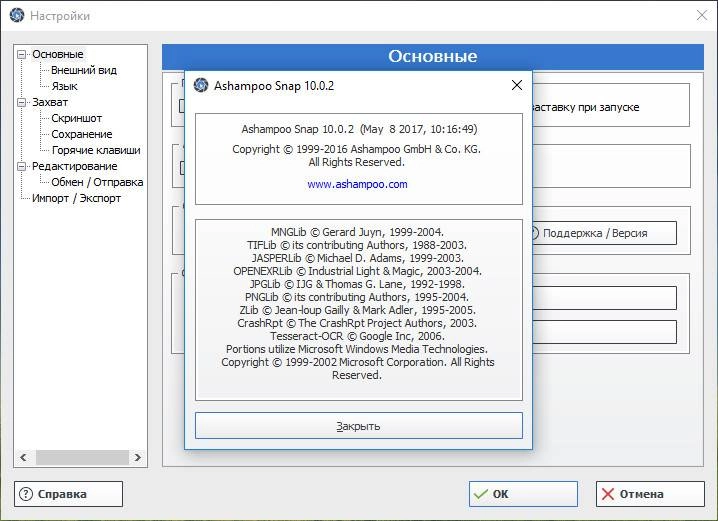
Task: Open the Сохранение settings page
Action: tap(82, 134)
